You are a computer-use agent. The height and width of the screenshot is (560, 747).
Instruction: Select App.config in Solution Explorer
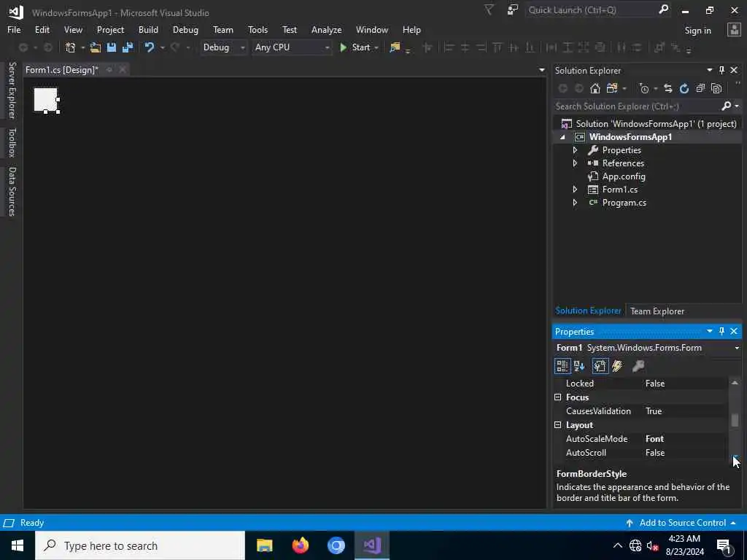(624, 176)
